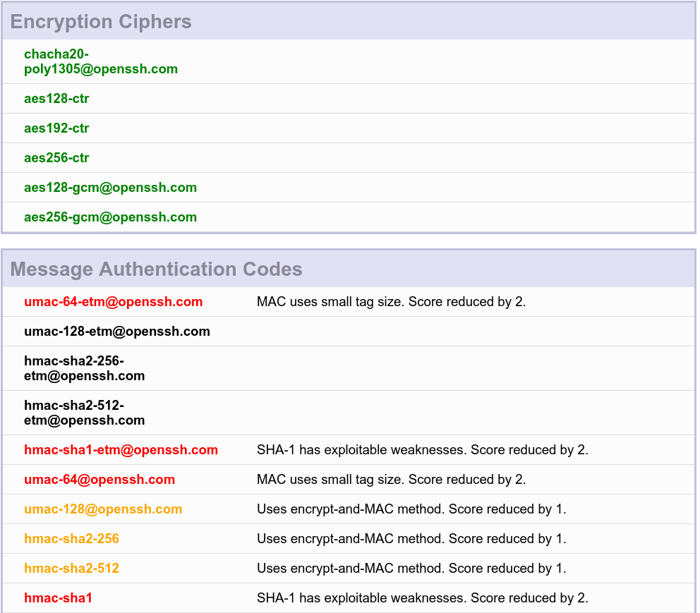This screenshot has width=700, height=613.
Task: Select the orange hmac-sha2-512 entry
Action: (x=71, y=569)
